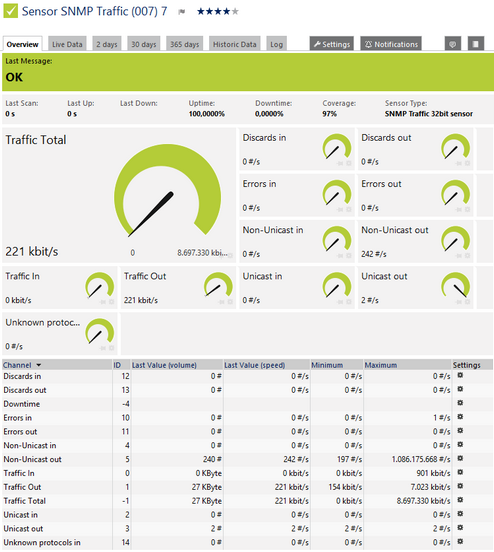Image resolution: width=494 pixels, height=552 pixels.
Task: Click the OK last message text
Action: click(x=14, y=77)
